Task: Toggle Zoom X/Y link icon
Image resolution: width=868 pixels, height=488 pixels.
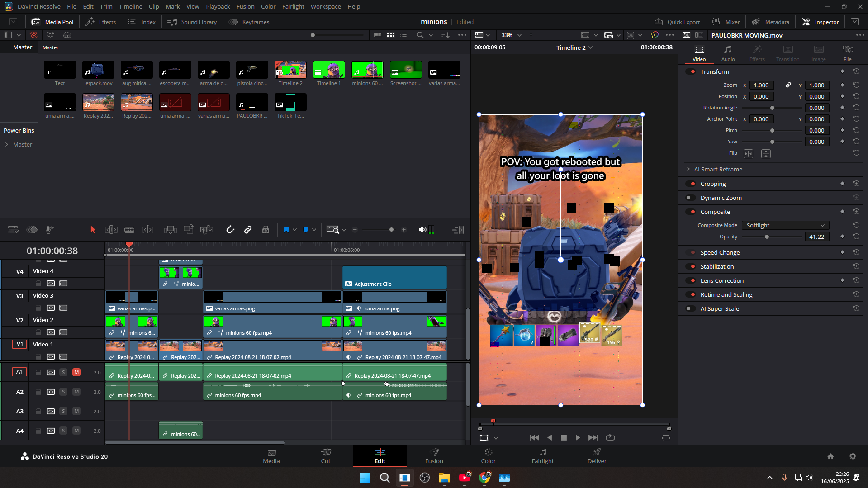Action: (x=788, y=85)
